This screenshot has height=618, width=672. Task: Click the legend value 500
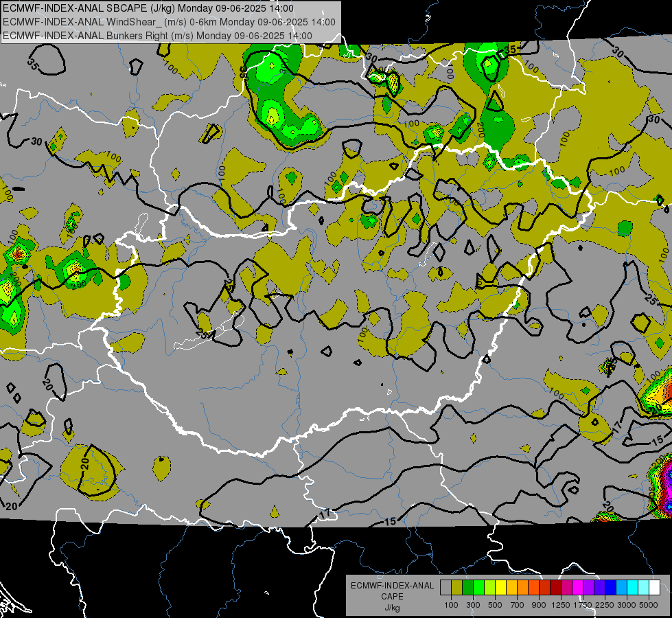[x=495, y=605]
